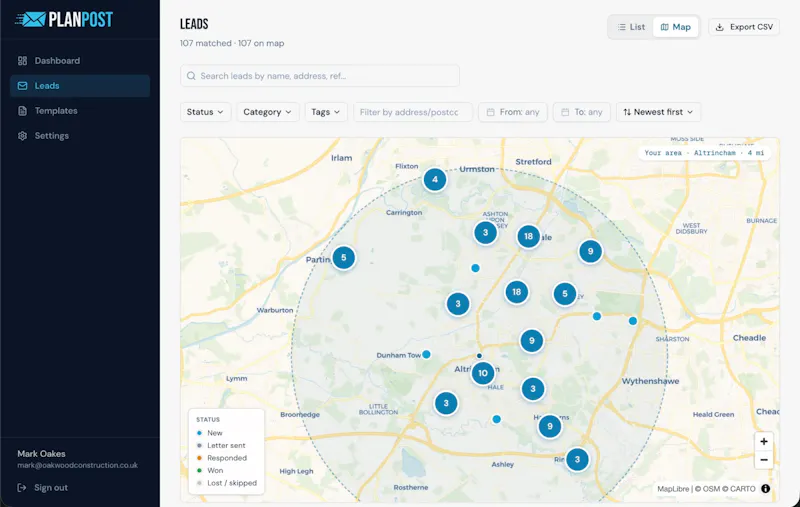
Task: Zoom out on the map
Action: (764, 460)
